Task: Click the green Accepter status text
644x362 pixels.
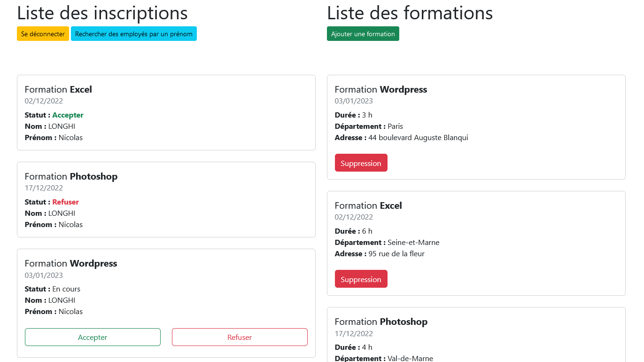Action: (68, 115)
